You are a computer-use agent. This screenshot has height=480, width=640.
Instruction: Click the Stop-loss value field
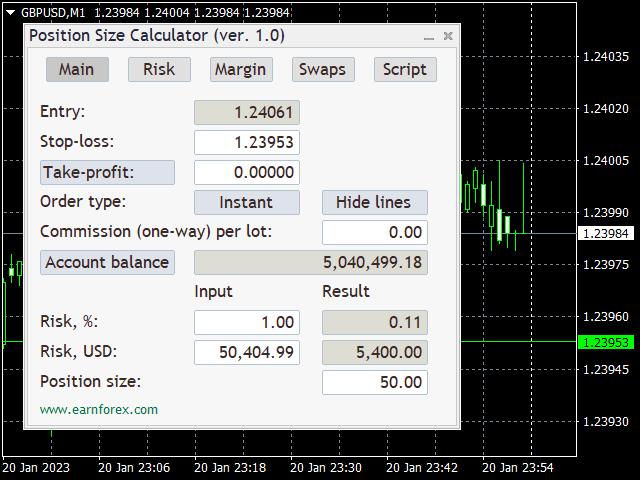[247, 142]
